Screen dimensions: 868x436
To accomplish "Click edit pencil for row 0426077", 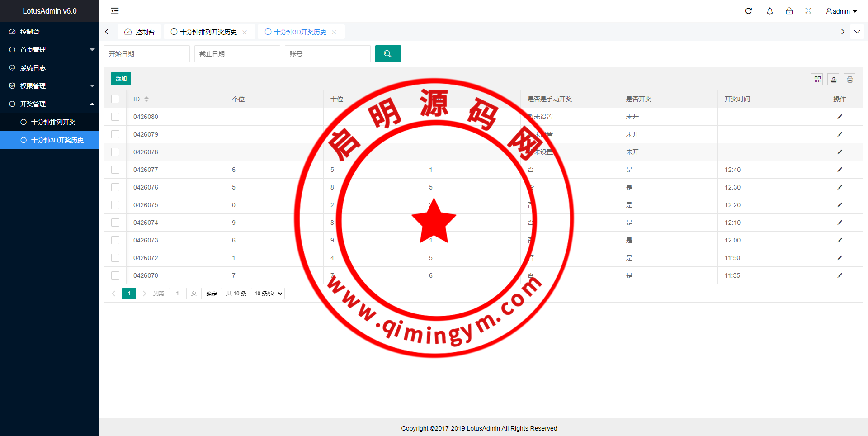I will [840, 170].
